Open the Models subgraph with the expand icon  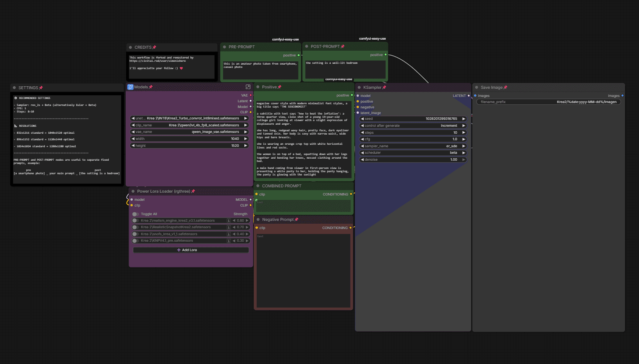[248, 87]
